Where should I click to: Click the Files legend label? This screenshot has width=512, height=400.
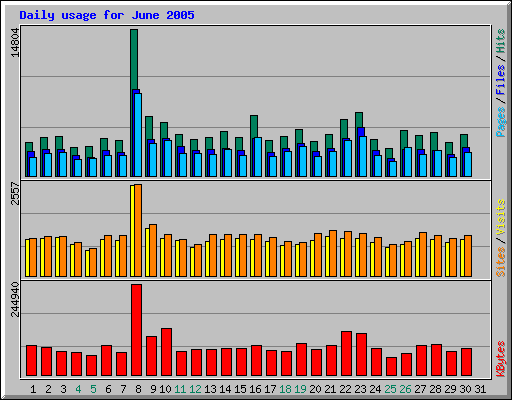click(500, 79)
